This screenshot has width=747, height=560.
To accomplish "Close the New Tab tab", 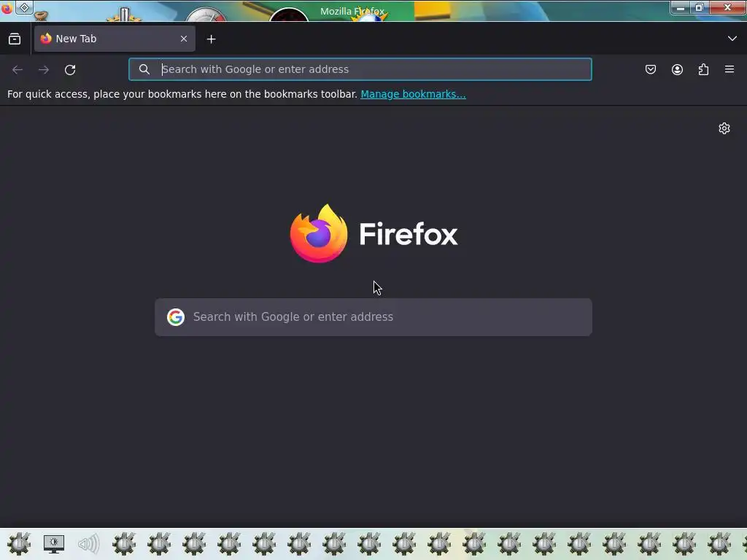I will [184, 39].
